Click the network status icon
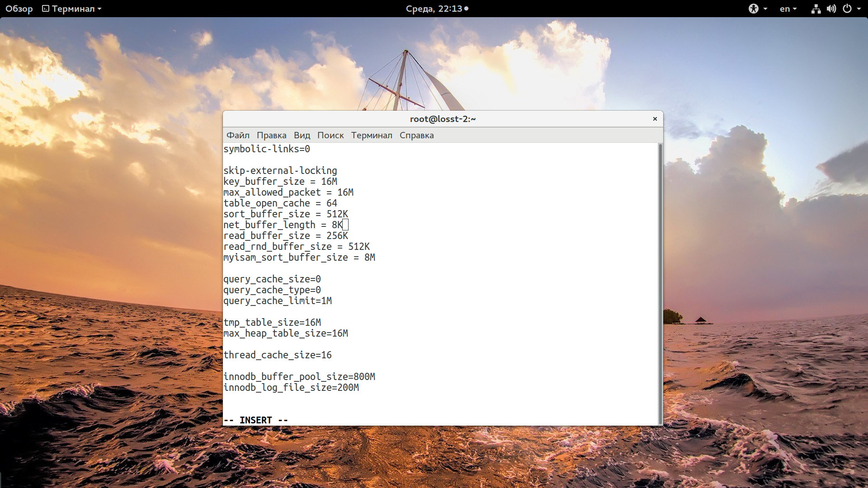Image resolution: width=868 pixels, height=488 pixels. (816, 9)
